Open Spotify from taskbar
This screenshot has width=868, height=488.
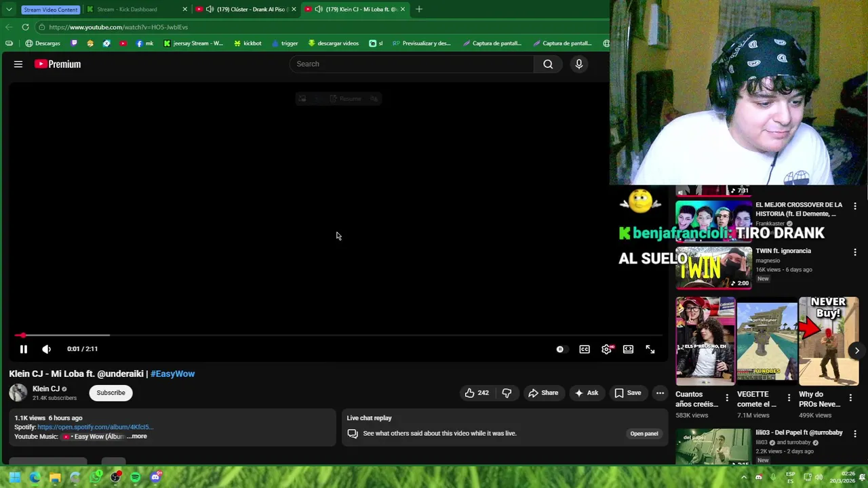pyautogui.click(x=135, y=477)
